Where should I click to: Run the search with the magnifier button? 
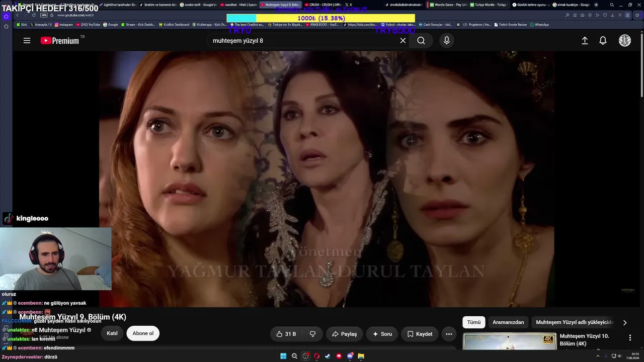point(421,41)
